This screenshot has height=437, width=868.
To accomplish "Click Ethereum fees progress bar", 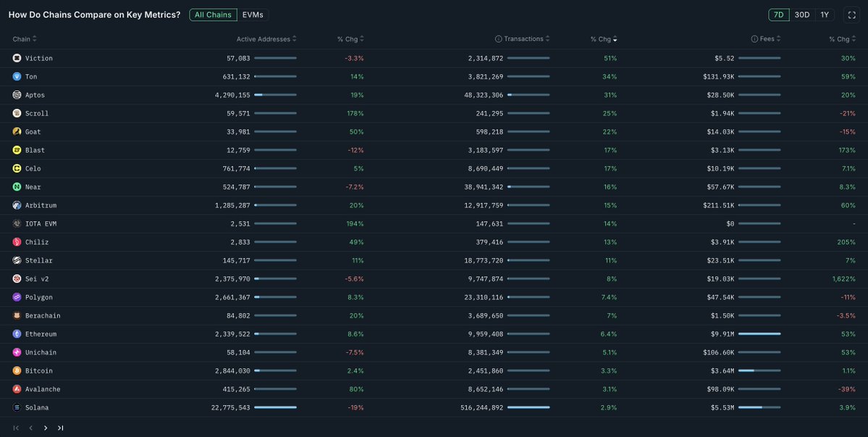I will 759,334.
